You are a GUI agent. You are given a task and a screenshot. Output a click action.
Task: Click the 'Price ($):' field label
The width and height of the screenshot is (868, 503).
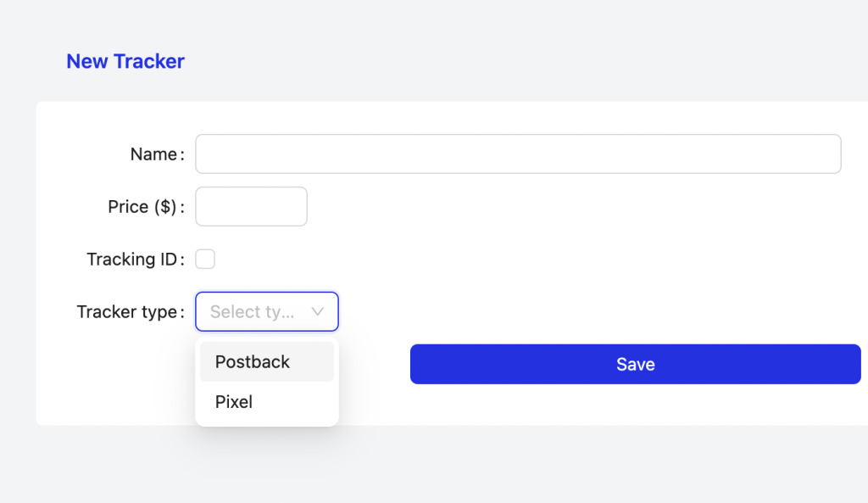pos(142,207)
